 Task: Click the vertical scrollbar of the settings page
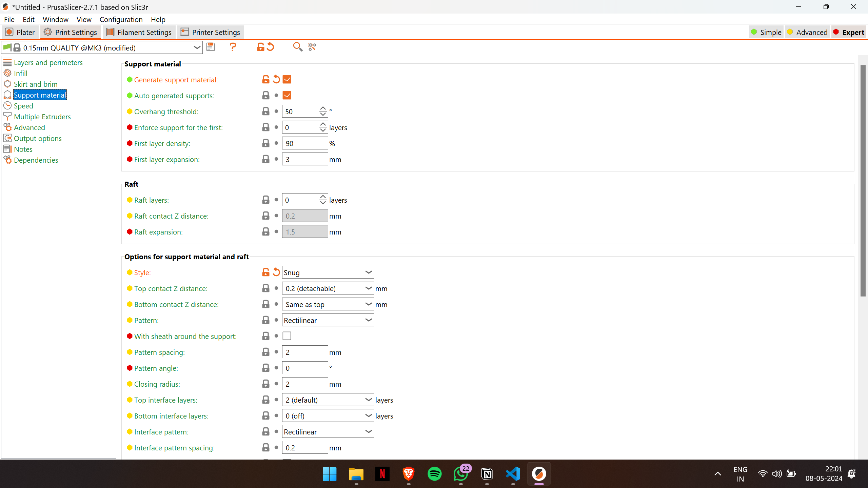click(x=863, y=181)
